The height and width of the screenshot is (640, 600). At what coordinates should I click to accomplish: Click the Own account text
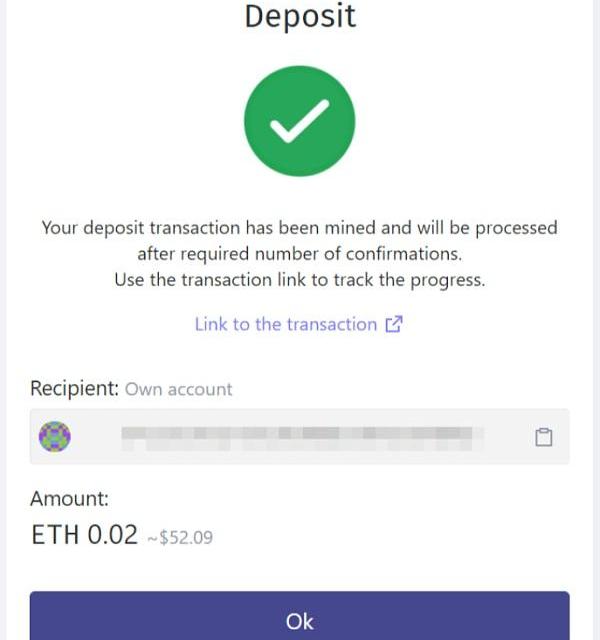178,389
